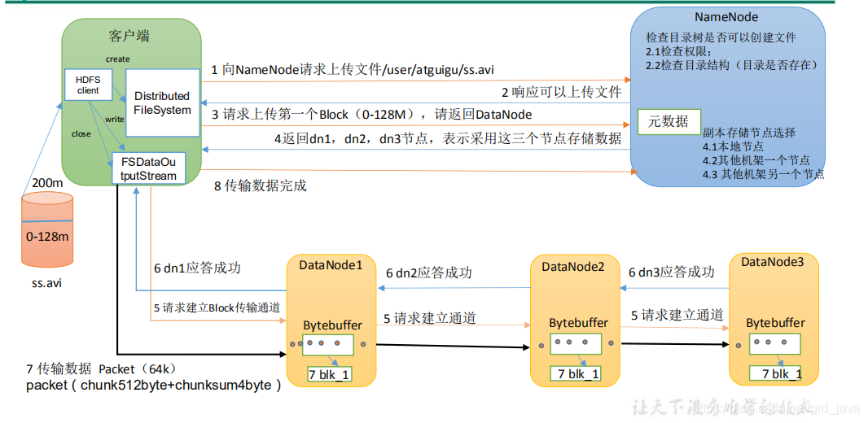Click the HDFS client box
Screen dimensions: 868x423
pos(89,85)
